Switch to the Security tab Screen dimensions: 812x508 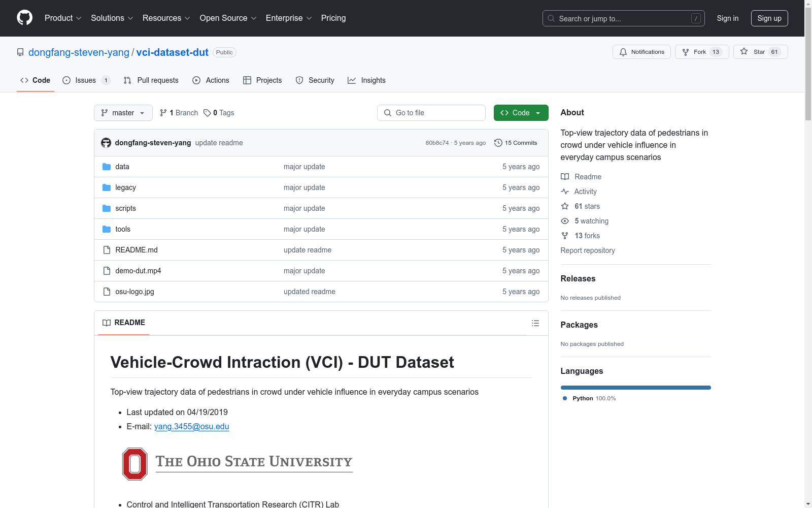coord(315,80)
